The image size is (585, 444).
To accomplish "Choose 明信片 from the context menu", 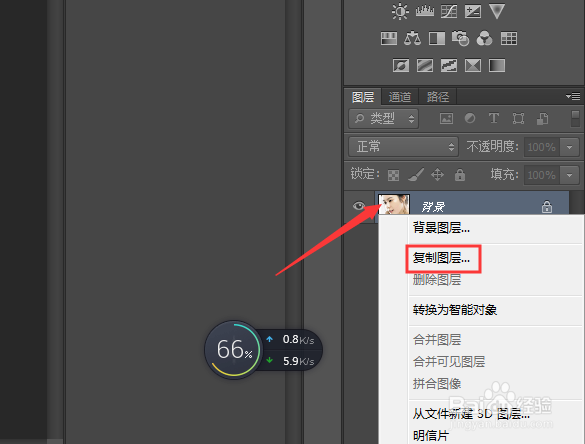I will (431, 435).
